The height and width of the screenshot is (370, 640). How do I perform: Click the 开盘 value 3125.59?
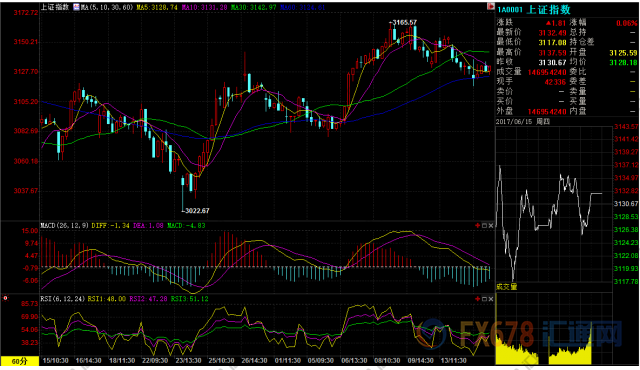point(623,53)
